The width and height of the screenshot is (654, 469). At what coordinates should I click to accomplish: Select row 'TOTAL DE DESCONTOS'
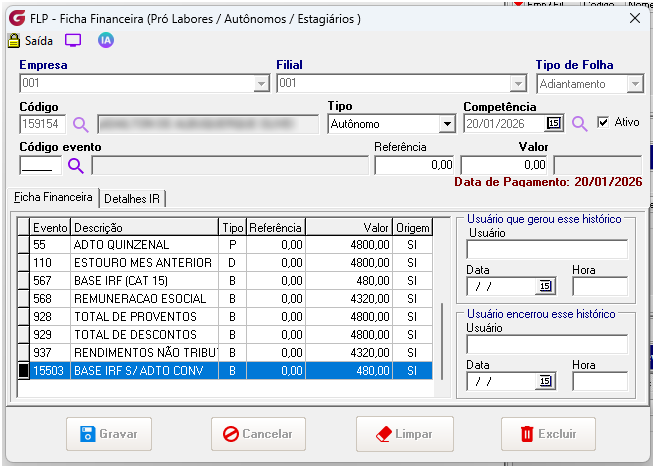coord(225,335)
